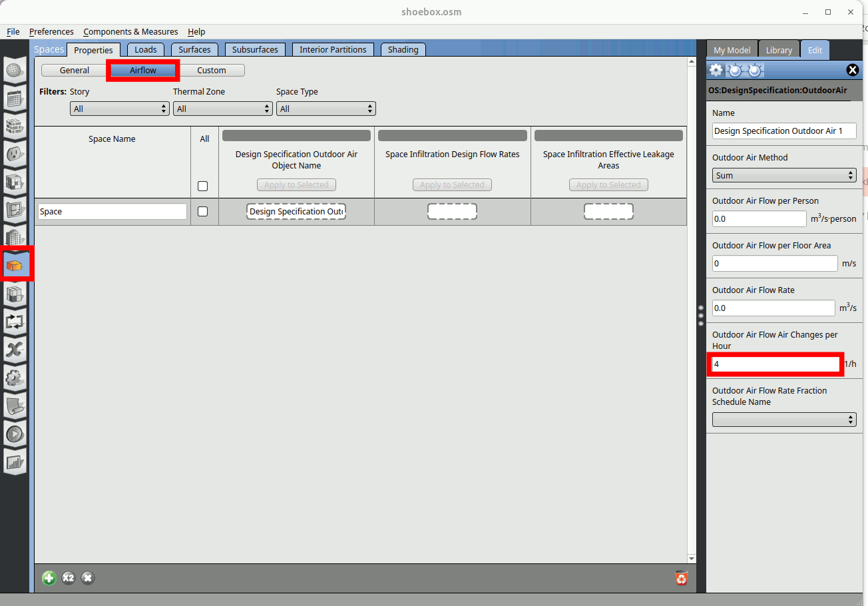Close the inspector with the black X
The width and height of the screenshot is (868, 606).
(852, 71)
